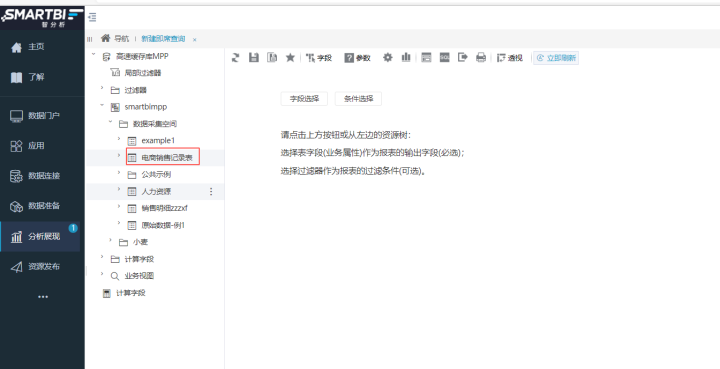Viewport: 720px width, 369px height.
Task: Click the SMARTBI logo
Action: [x=42, y=17]
